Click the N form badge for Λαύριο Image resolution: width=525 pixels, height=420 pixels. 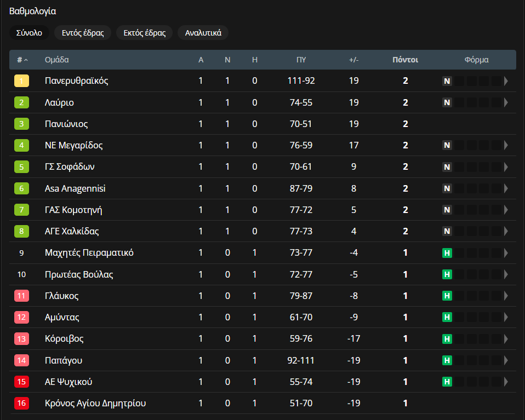point(447,102)
